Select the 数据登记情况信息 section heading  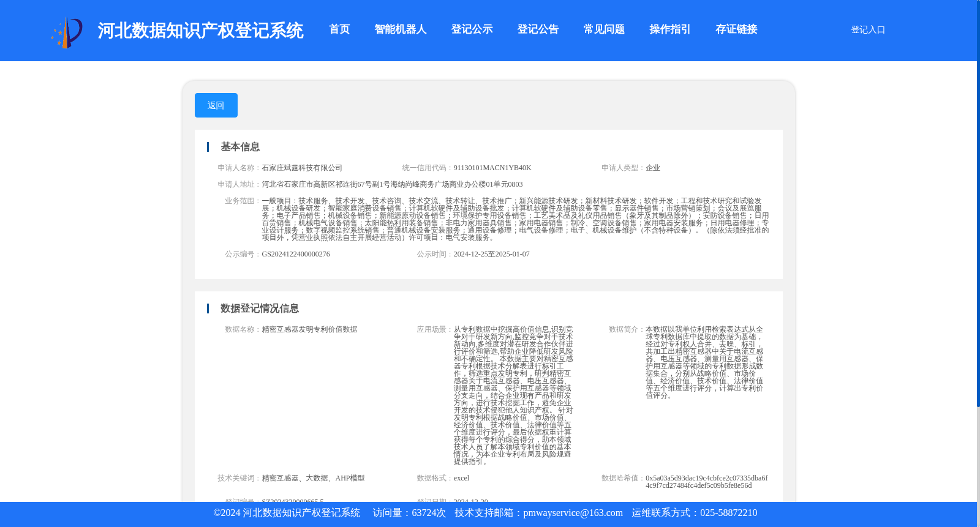[x=260, y=308]
